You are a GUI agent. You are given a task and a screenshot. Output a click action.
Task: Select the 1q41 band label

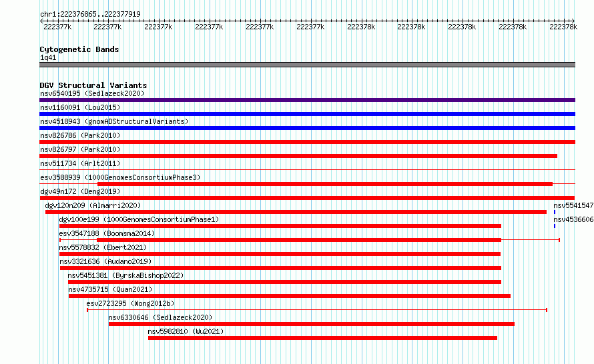click(x=48, y=57)
